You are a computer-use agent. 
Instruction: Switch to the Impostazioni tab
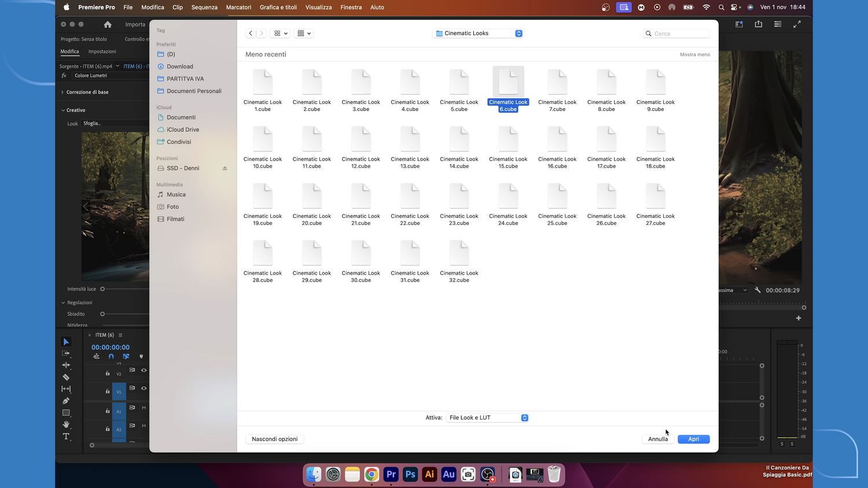point(102,51)
